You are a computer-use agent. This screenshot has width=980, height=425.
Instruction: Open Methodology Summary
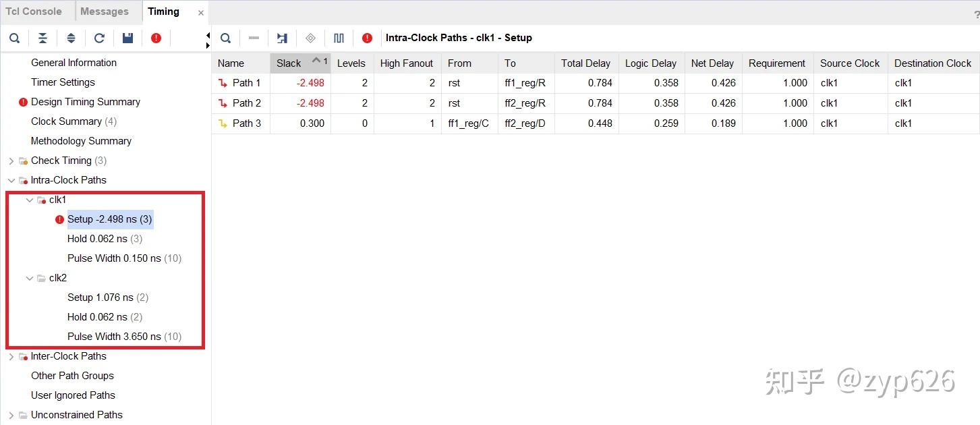point(81,141)
